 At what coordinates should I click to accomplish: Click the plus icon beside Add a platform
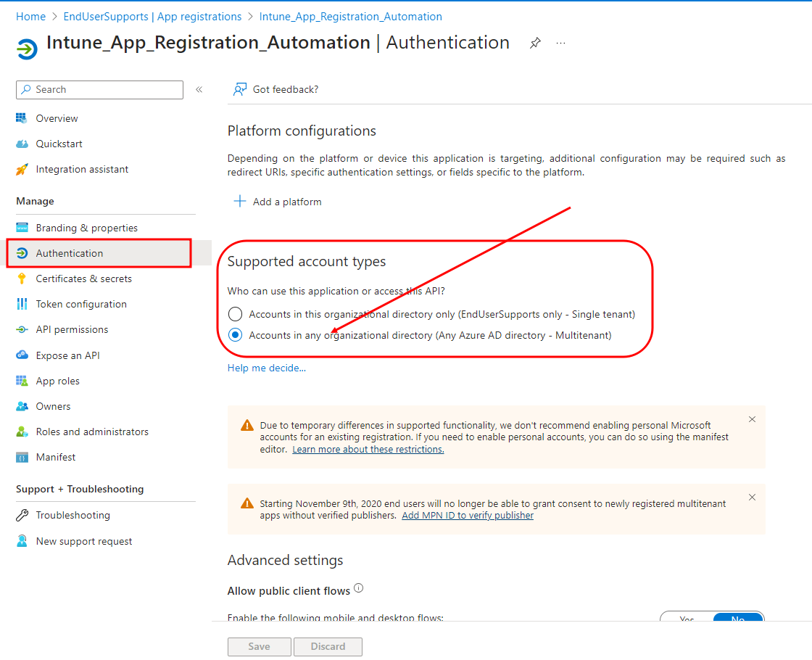pyautogui.click(x=239, y=201)
